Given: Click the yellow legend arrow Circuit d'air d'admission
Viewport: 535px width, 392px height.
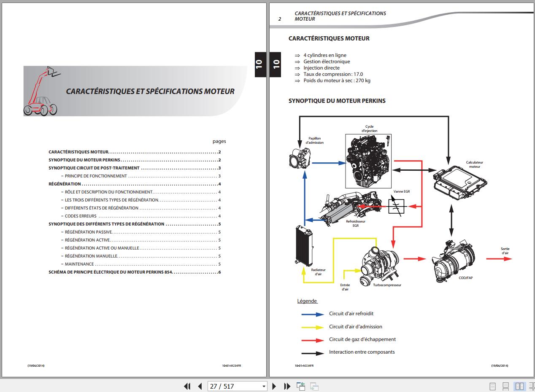Looking at the screenshot, I should coord(312,327).
